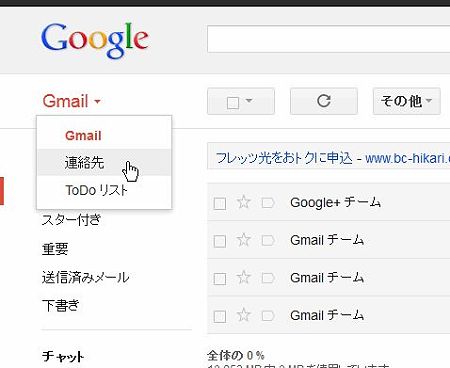Click the refresh icon button
The height and width of the screenshot is (368, 450).
click(324, 101)
